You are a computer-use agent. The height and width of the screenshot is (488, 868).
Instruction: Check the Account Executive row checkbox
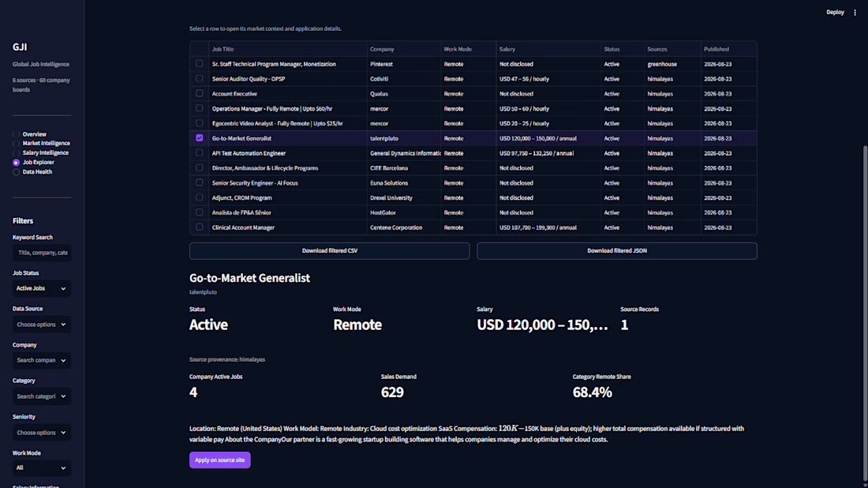click(200, 94)
